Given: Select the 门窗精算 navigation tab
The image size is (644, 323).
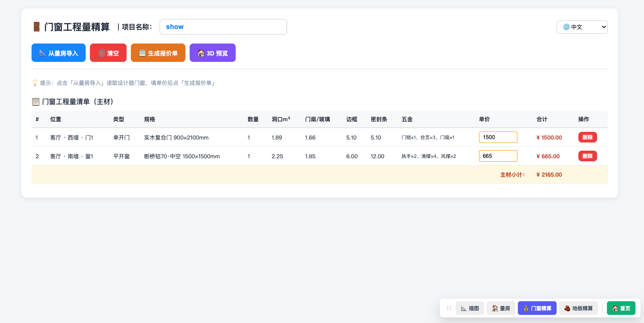Looking at the screenshot, I should (537, 308).
